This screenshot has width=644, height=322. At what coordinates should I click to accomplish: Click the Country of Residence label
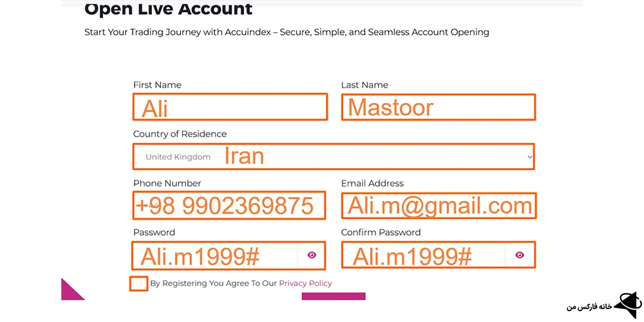pos(180,134)
